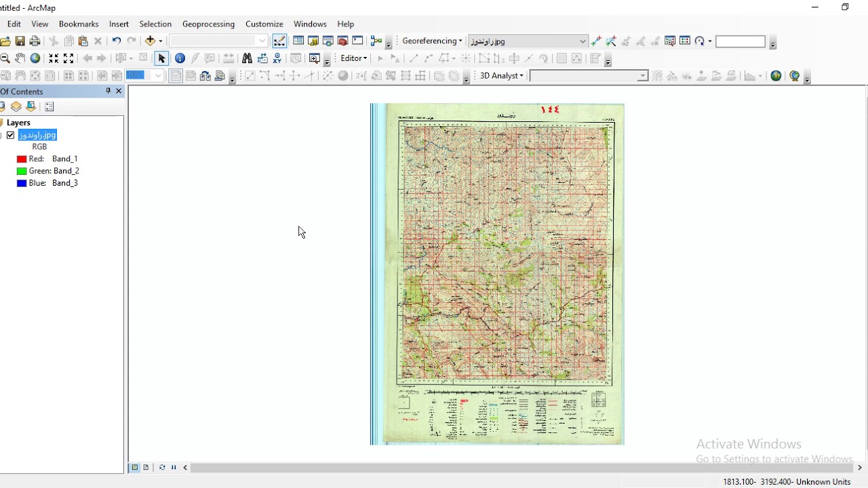Viewport: 868px width, 488px height.
Task: Refresh the map view button
Action: pos(162,468)
